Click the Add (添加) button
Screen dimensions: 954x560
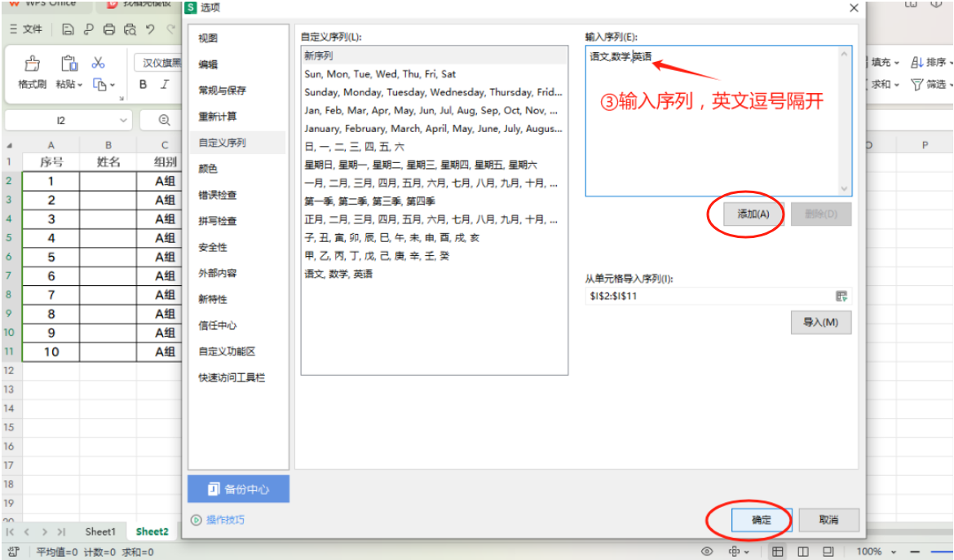(x=753, y=214)
